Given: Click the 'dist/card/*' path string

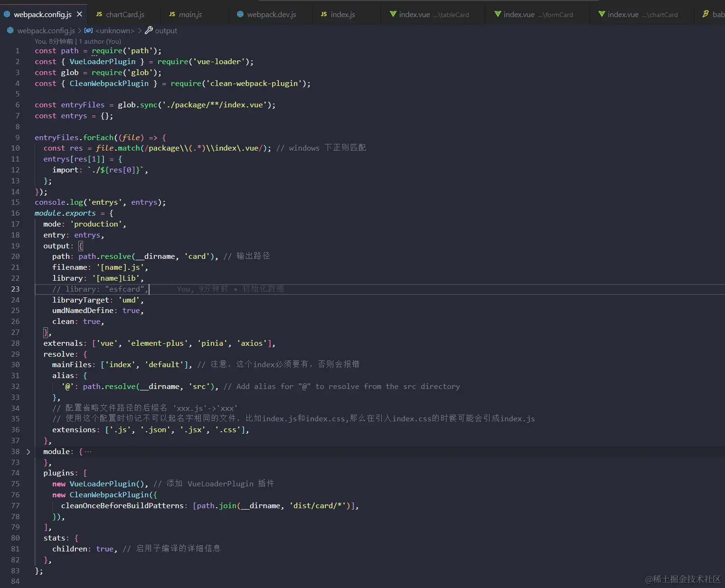Looking at the screenshot, I should (x=318, y=506).
